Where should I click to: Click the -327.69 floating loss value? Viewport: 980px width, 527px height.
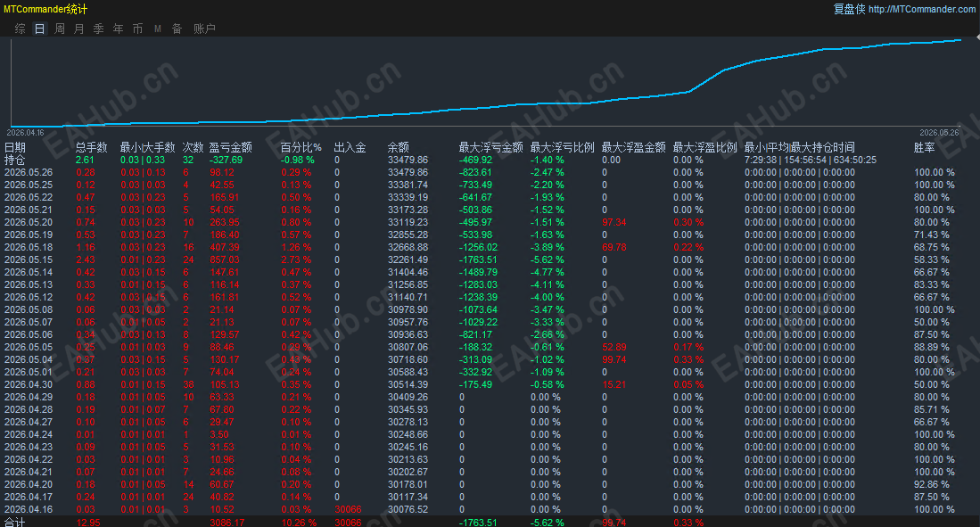point(226,160)
